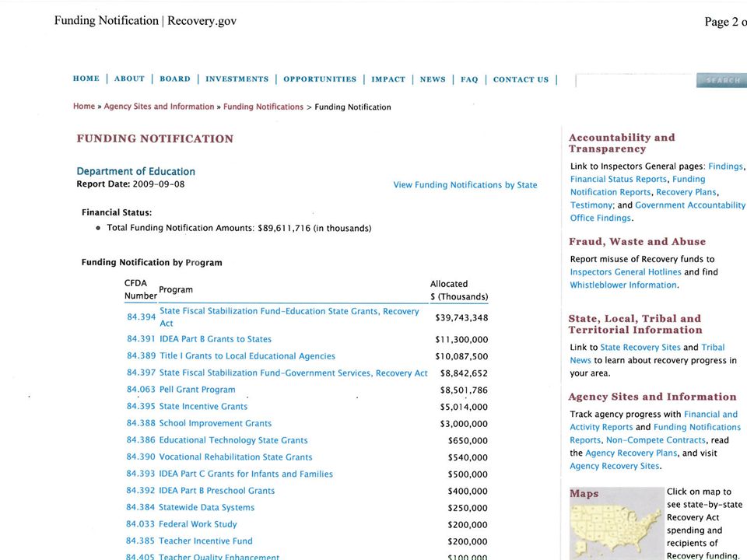Open the Inspectors General Findings link
Image resolution: width=747 pixels, height=560 pixels.
coord(725,166)
